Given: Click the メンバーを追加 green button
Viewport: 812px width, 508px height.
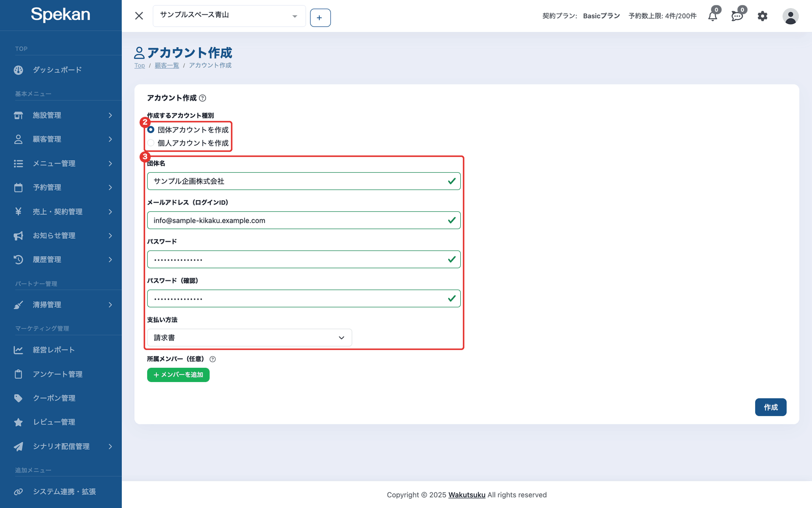Looking at the screenshot, I should click(x=178, y=375).
